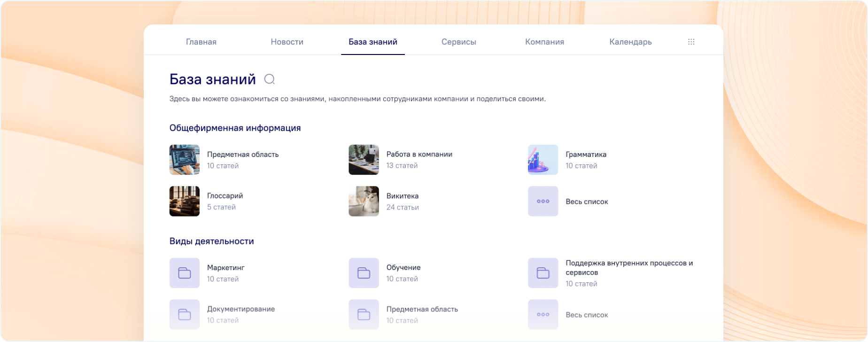This screenshot has width=868, height=342.
Task: Click the Грамматика section link
Action: (586, 154)
